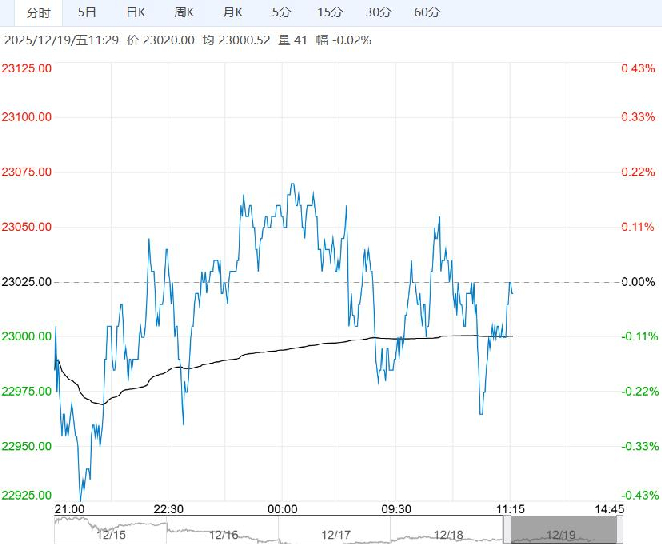Click the 0.00% label on right axis
Image resolution: width=662 pixels, height=547 pixels.
click(637, 282)
